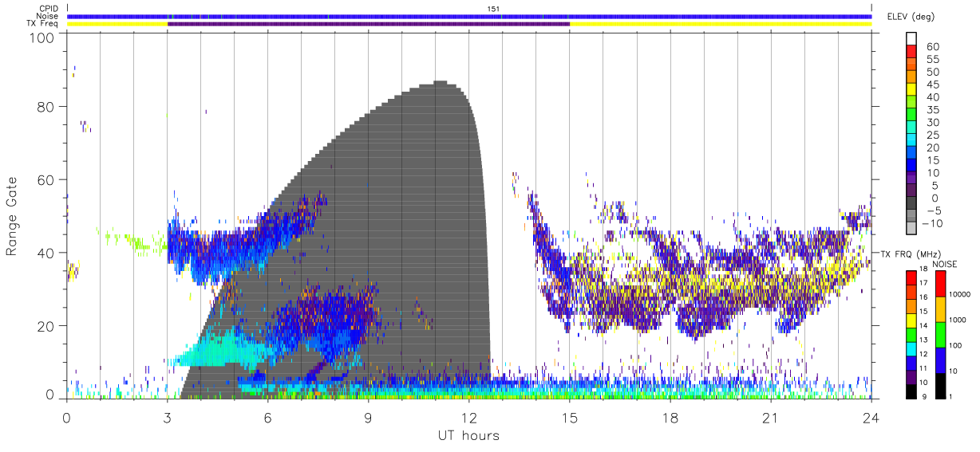Click the green NOISE colorbar swatch between 100 and 1000
Image resolution: width=980 pixels, height=452 pixels.
click(x=942, y=334)
